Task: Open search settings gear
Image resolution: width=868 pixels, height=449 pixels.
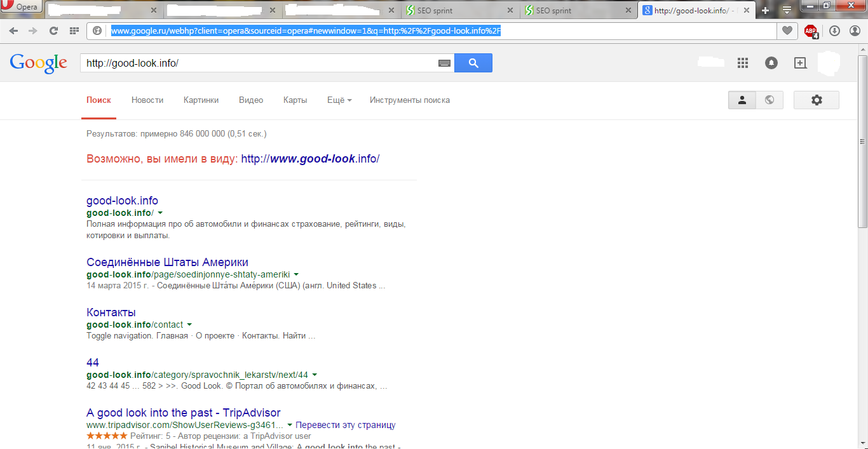Action: 817,100
